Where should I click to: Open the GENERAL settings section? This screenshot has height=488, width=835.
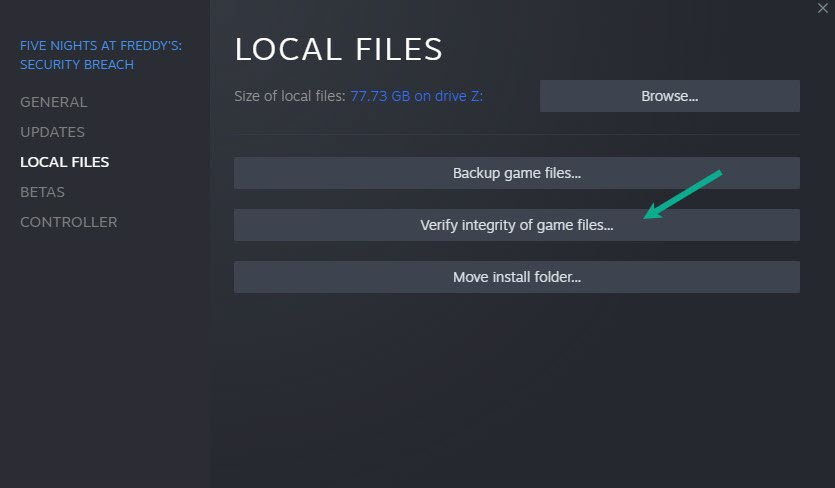[53, 102]
